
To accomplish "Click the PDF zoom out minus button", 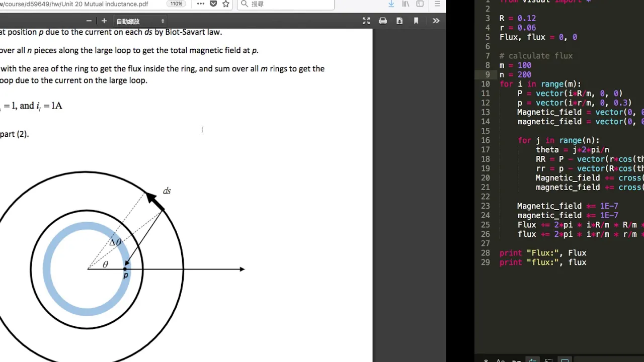I will click(x=89, y=21).
